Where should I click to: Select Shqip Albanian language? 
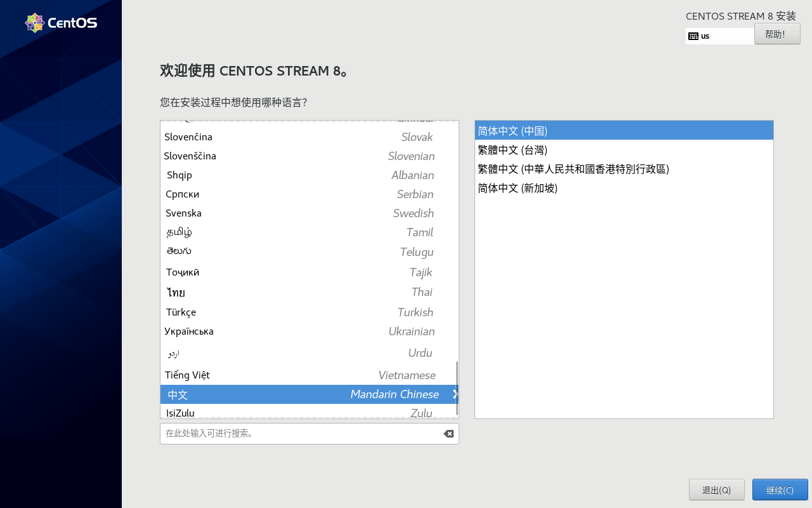[x=309, y=175]
